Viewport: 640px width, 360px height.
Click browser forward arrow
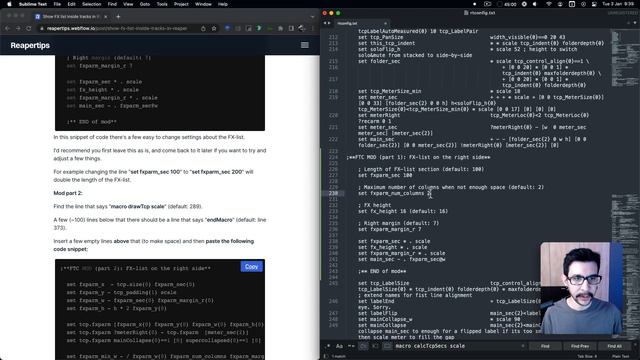(18, 28)
